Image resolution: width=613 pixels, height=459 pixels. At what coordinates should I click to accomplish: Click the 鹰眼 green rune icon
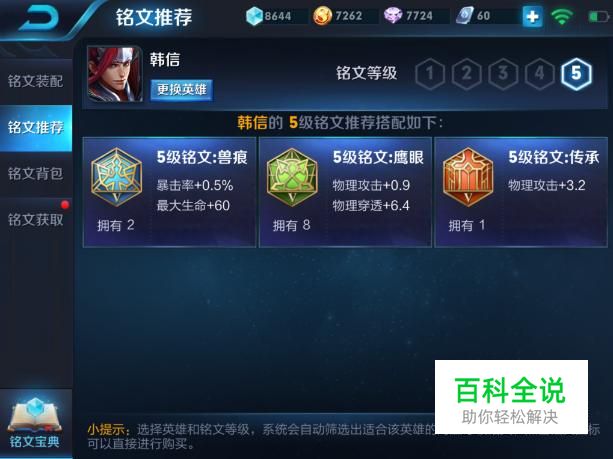pos(292,177)
